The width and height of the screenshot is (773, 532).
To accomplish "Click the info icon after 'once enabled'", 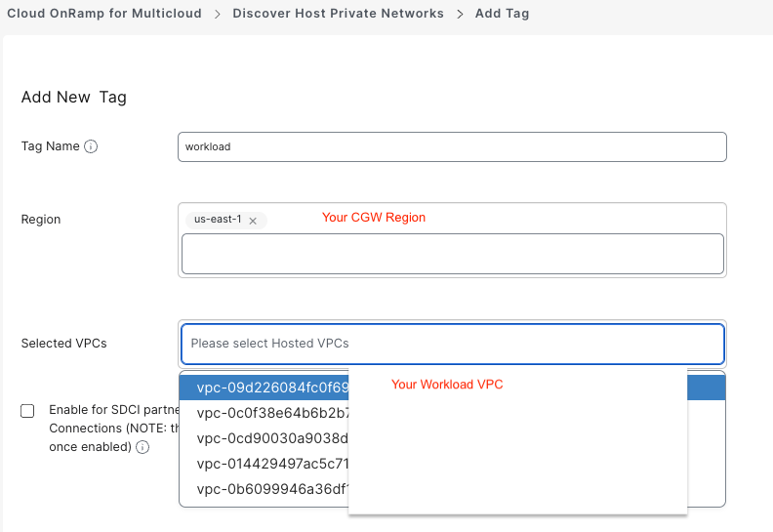I will 142,447.
